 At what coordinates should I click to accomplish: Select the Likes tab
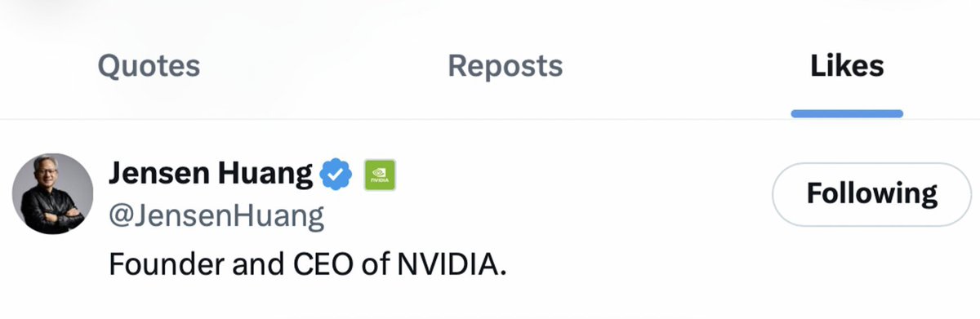(847, 65)
